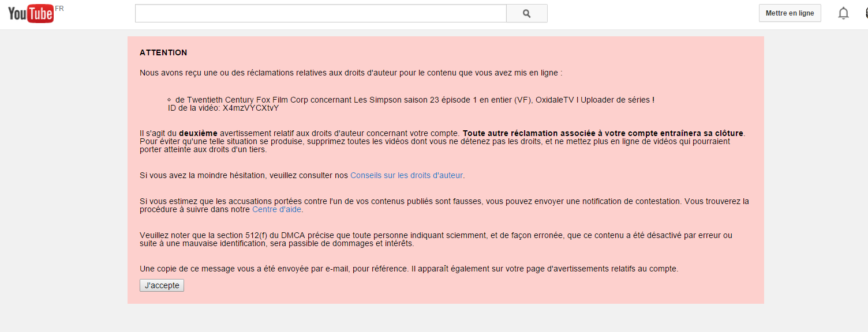Open Conseils sur les droits d'auteur link
The image size is (868, 332).
coord(406,175)
